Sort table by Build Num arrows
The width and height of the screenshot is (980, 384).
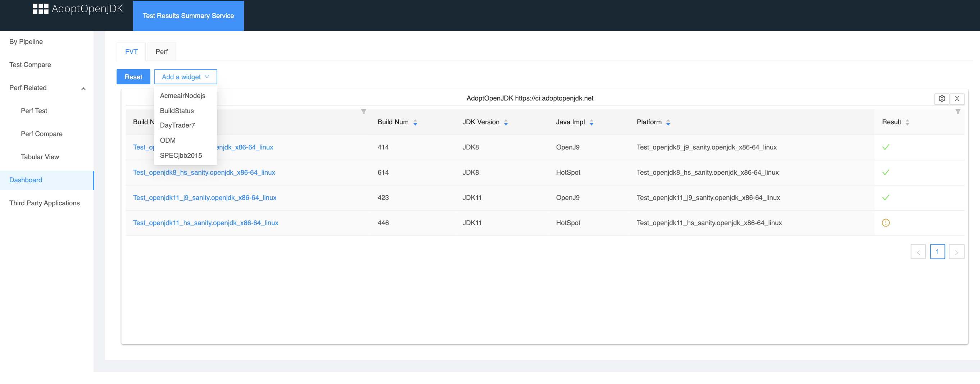tap(415, 122)
